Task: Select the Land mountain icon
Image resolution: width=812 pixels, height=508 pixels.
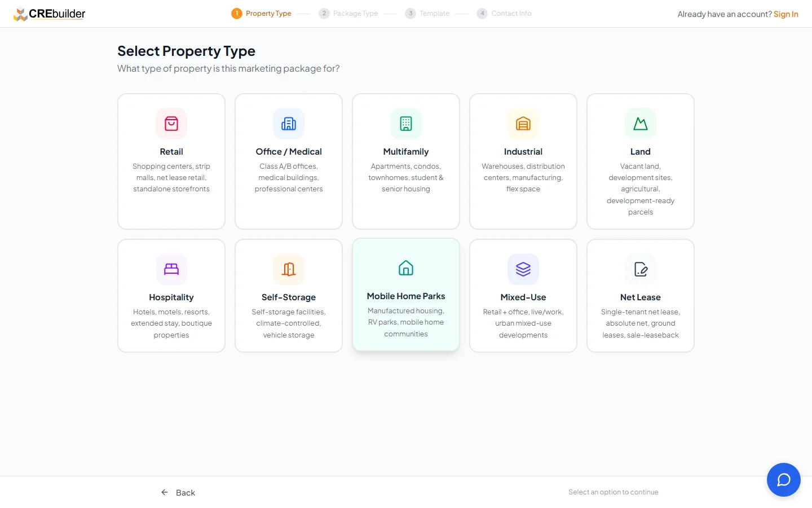Action: coord(641,124)
